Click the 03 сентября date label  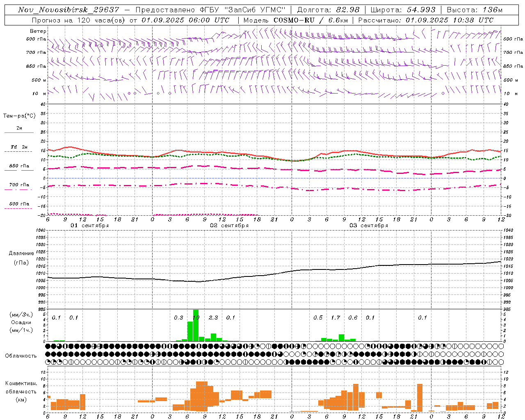coord(369,226)
